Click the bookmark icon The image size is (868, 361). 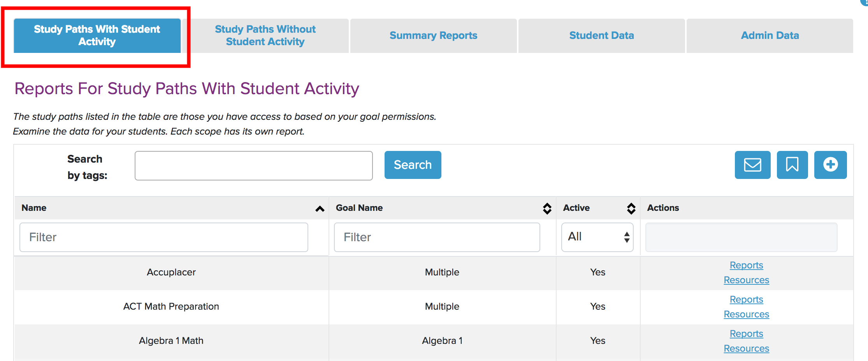pyautogui.click(x=792, y=165)
